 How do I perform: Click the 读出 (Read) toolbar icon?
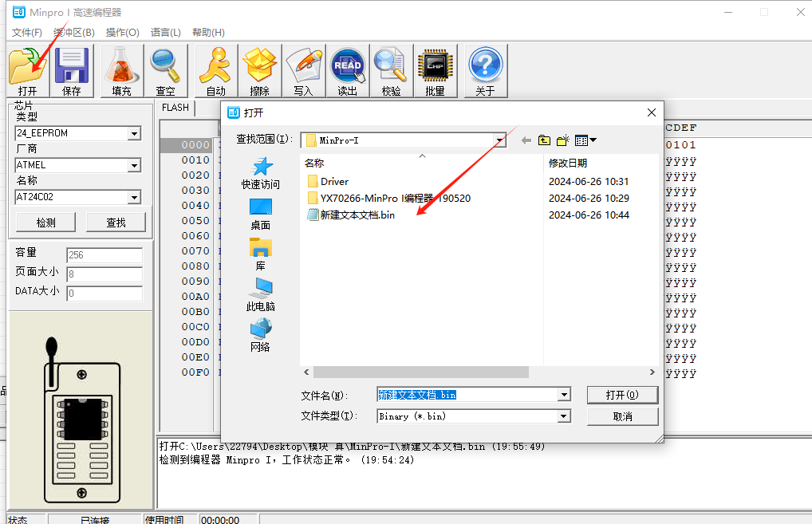tap(348, 70)
